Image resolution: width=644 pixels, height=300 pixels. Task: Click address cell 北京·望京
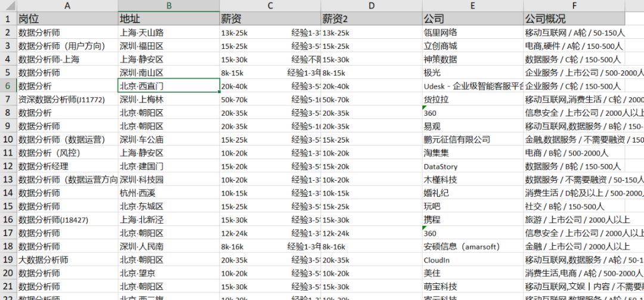pyautogui.click(x=169, y=273)
